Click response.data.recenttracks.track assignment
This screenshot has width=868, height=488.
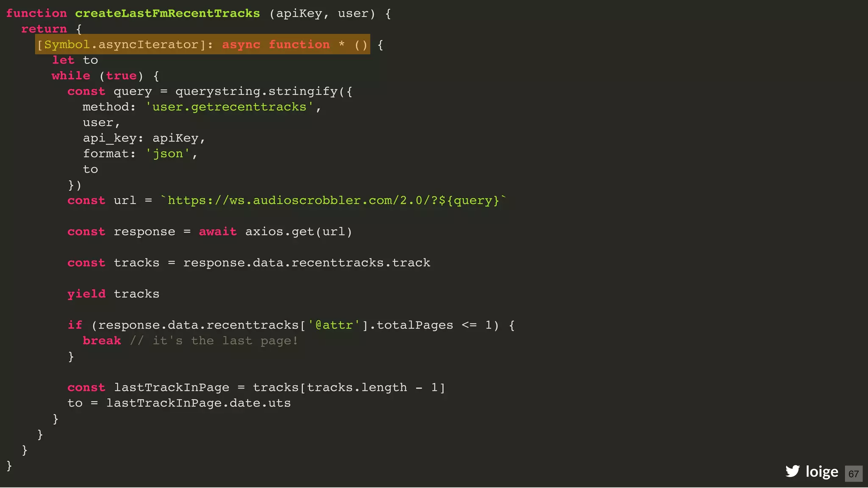pyautogui.click(x=249, y=263)
